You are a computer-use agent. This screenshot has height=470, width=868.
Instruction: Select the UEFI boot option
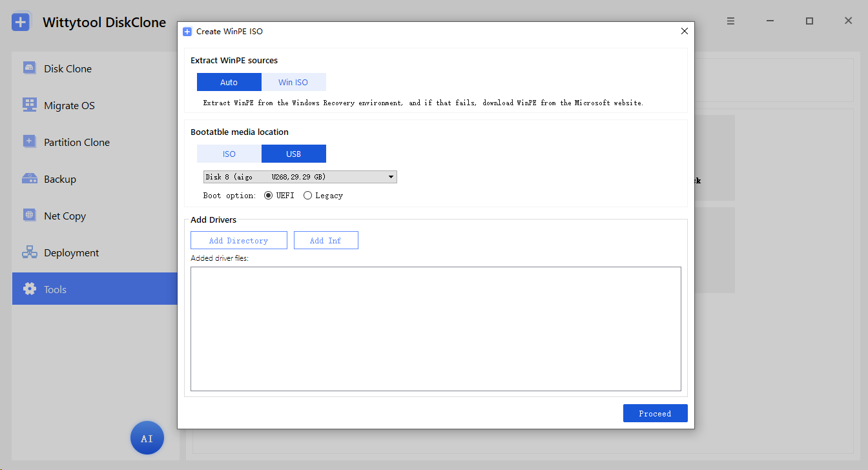click(x=279, y=196)
